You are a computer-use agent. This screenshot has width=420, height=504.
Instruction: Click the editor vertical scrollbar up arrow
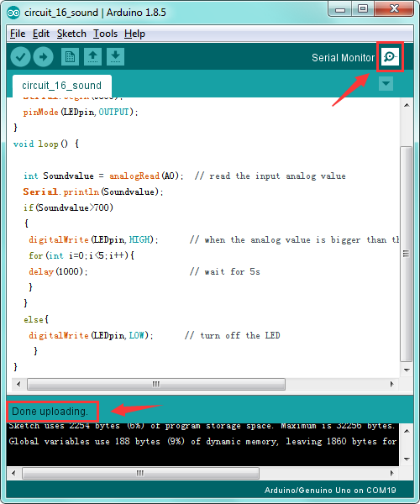click(407, 105)
